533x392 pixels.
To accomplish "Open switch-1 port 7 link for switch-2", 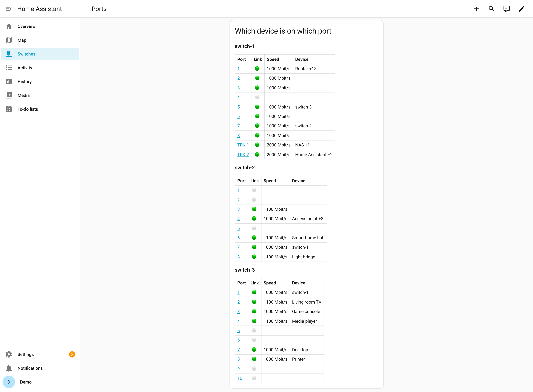I will pyautogui.click(x=238, y=126).
